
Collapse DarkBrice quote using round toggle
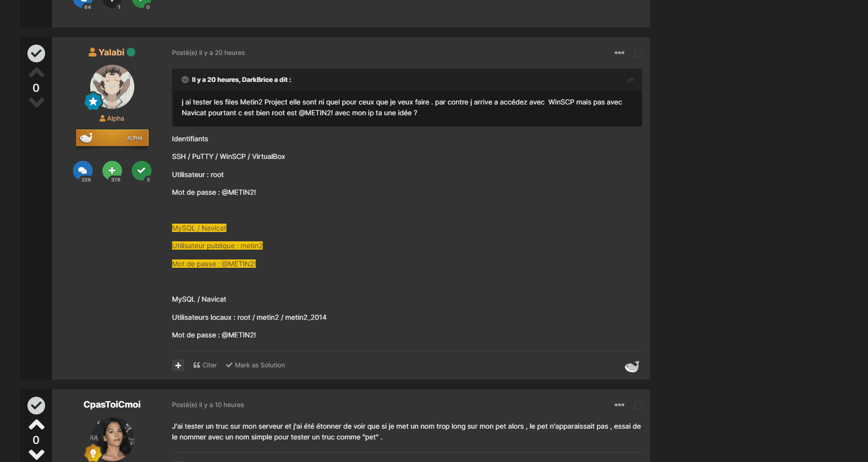[x=185, y=80]
